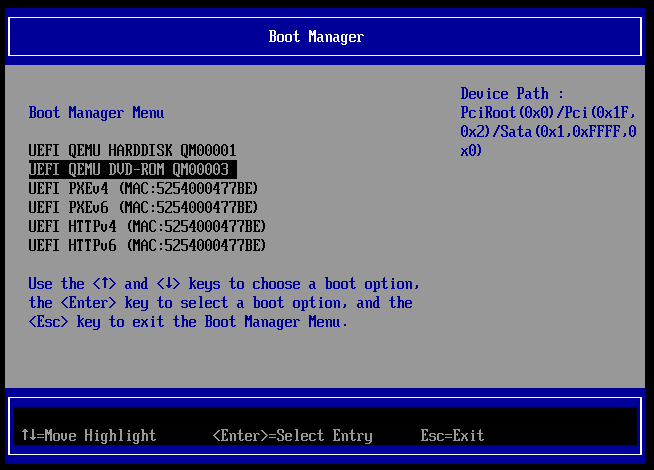654x470 pixels.
Task: Click the Boot Manager title text
Action: tap(316, 37)
